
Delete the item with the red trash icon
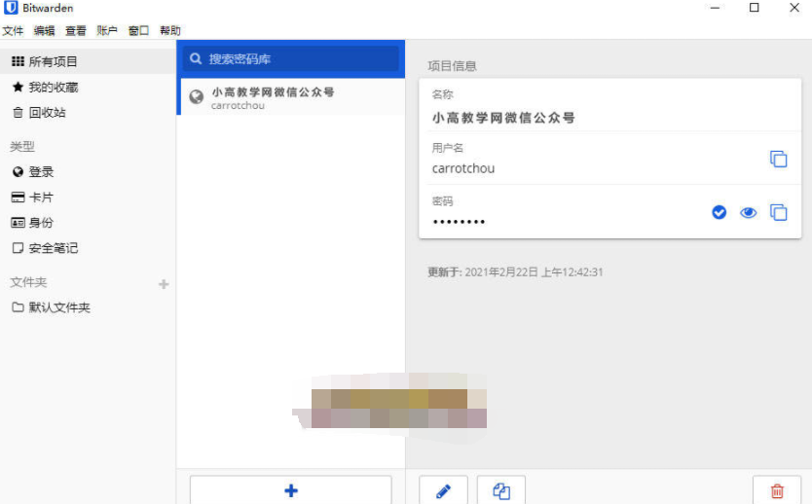(x=776, y=490)
